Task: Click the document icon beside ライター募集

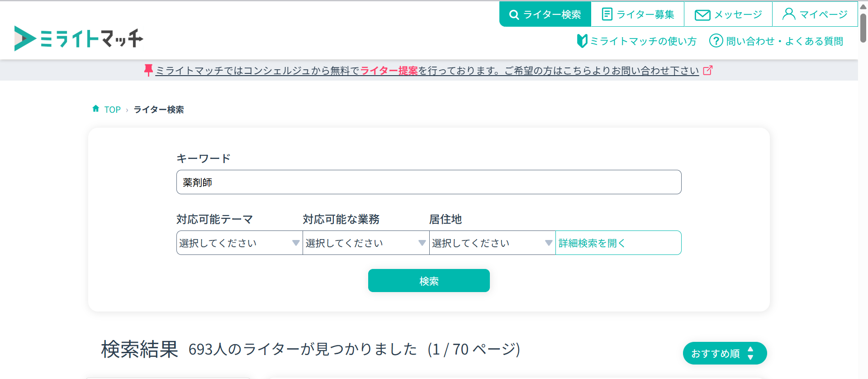Action: point(607,14)
